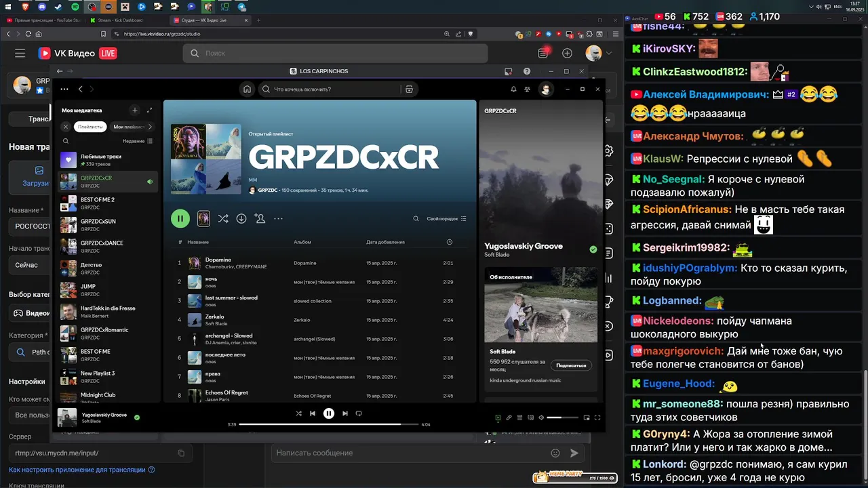868x488 pixels.
Task: Skip to the next track
Action: [x=345, y=413]
